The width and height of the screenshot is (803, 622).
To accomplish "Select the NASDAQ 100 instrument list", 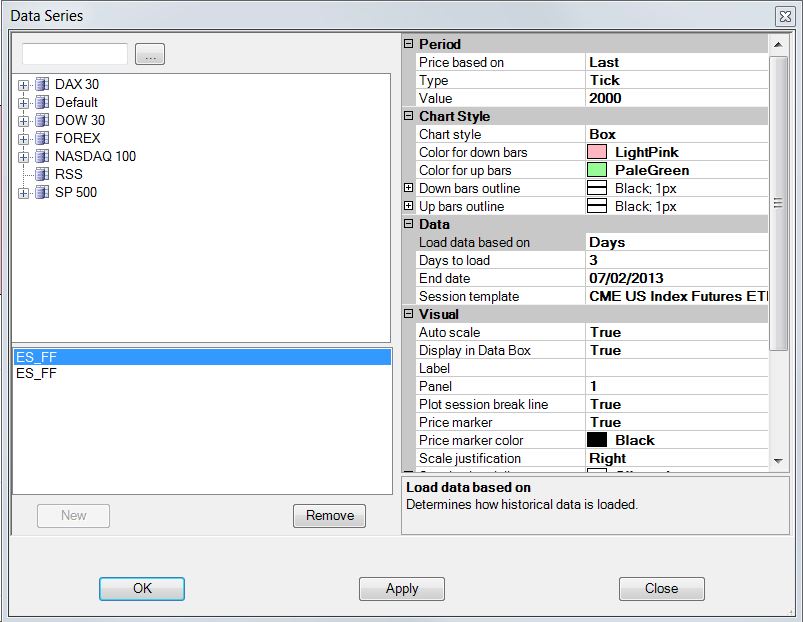I will [x=95, y=156].
